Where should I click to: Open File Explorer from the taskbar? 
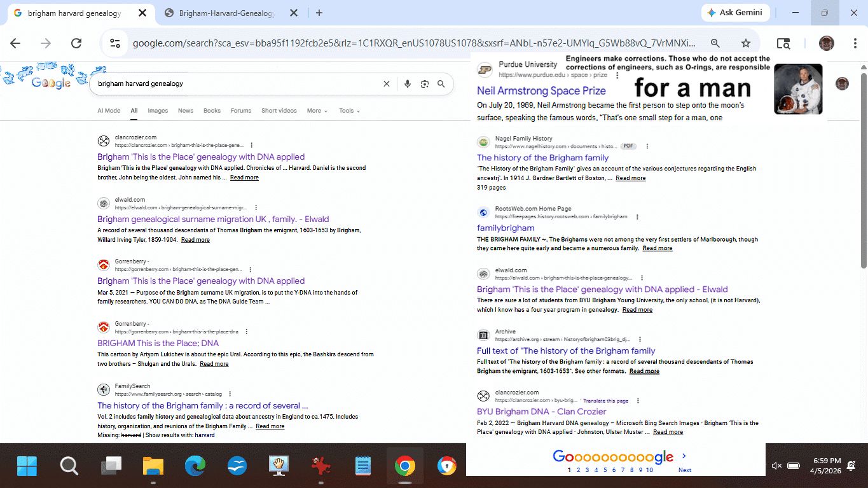pyautogui.click(x=153, y=466)
